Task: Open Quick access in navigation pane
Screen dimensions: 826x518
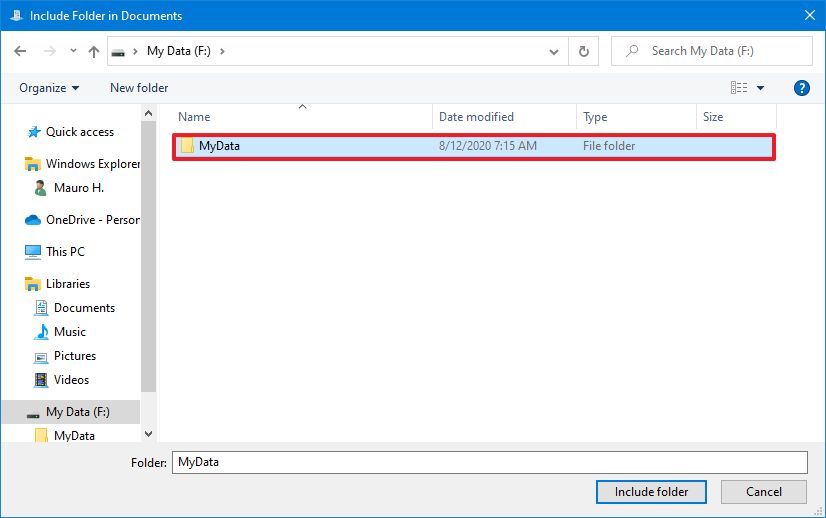Action: (x=80, y=132)
